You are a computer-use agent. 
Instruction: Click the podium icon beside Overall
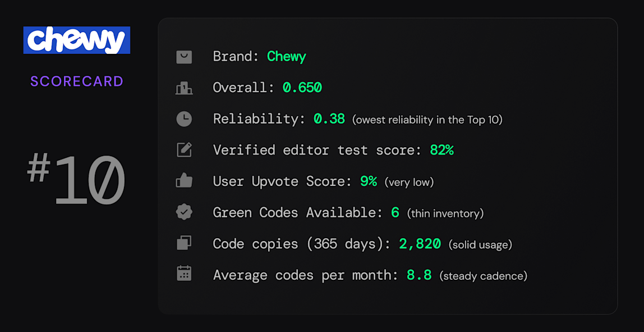pos(184,88)
